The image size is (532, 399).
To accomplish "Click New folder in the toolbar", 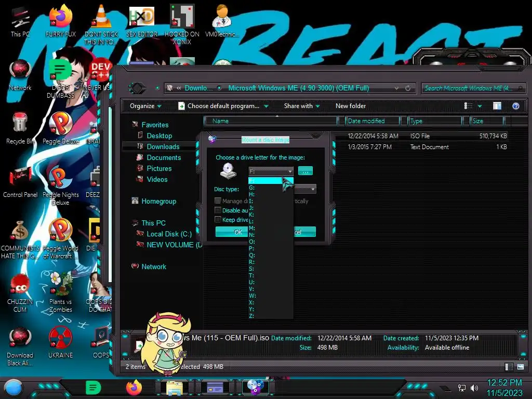I will [x=351, y=106].
